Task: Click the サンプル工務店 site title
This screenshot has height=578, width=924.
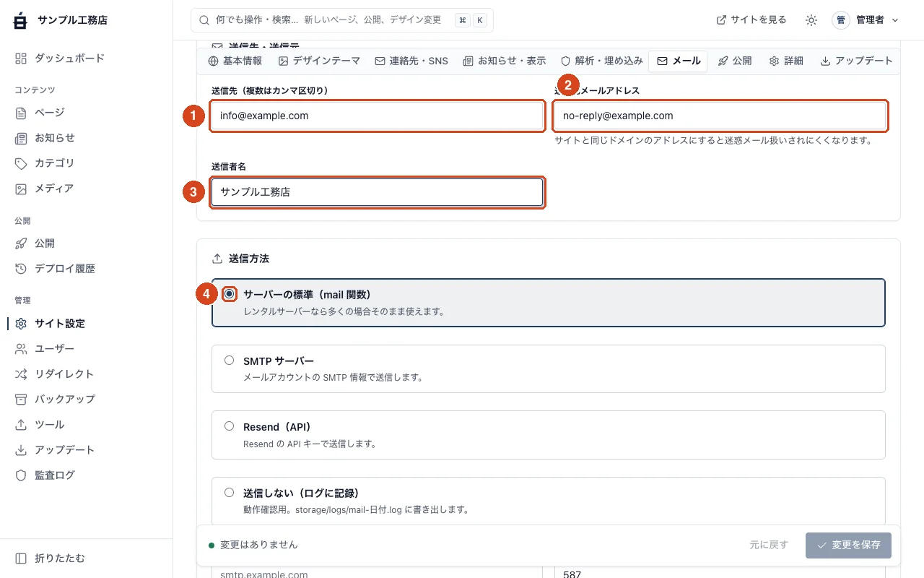Action: tap(72, 20)
